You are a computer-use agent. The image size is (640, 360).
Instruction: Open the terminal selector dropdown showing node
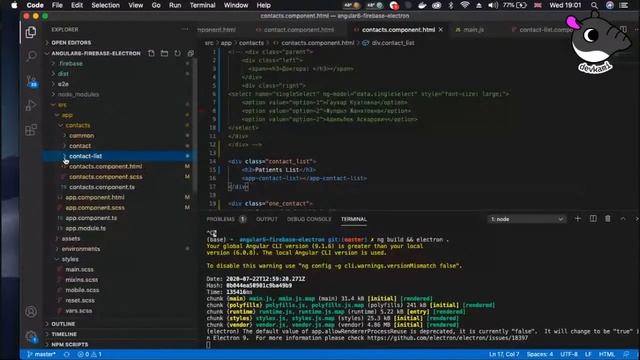(527, 219)
